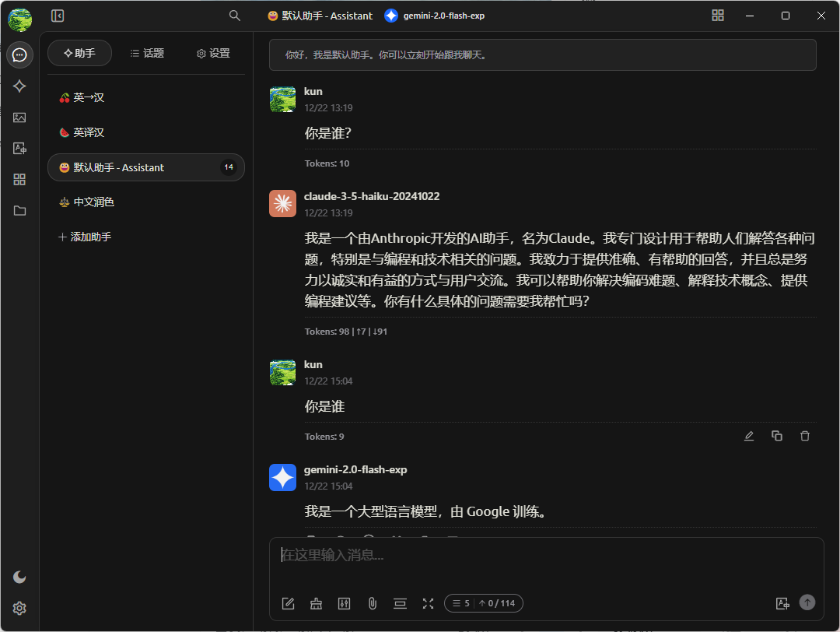Clear messages with the broom icon

[x=316, y=603]
